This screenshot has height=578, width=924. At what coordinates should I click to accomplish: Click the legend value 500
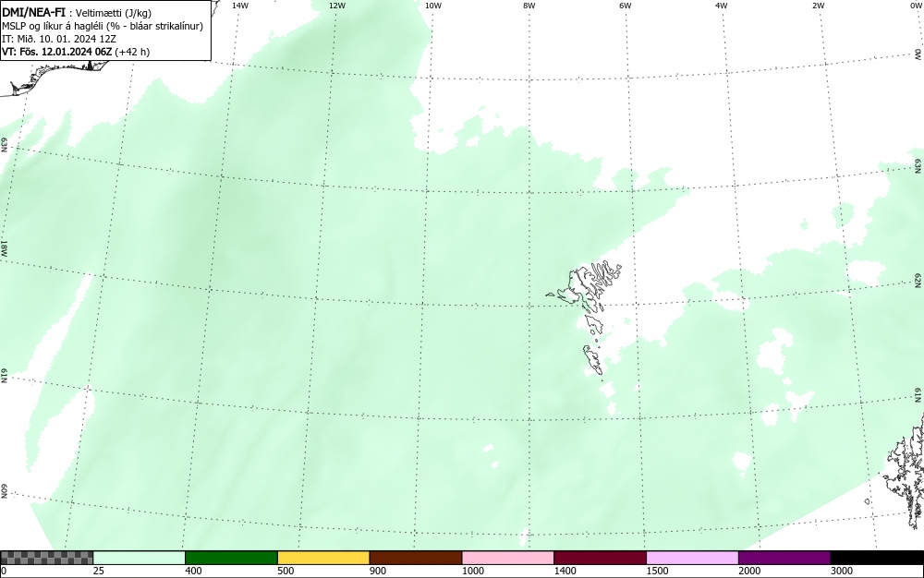(x=286, y=571)
